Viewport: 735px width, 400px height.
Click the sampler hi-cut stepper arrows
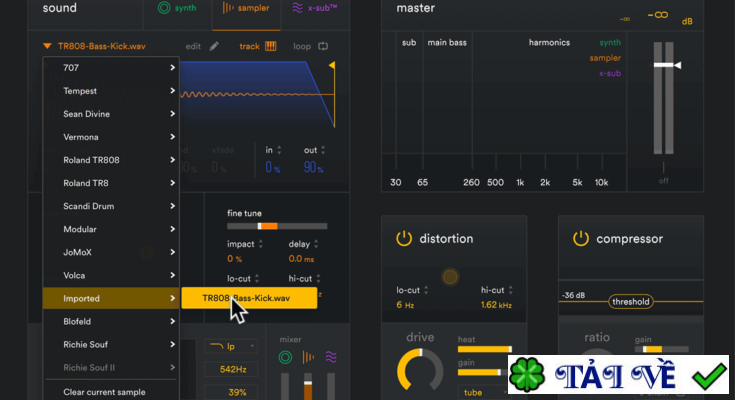coord(318,279)
